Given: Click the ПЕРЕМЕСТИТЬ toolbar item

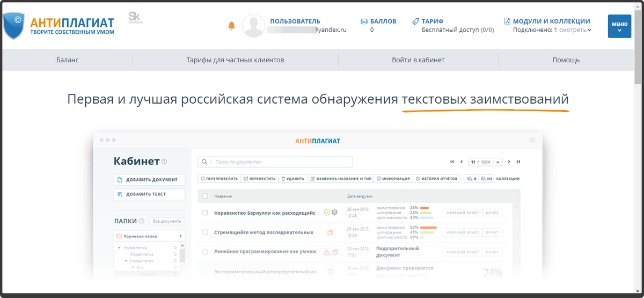Looking at the screenshot, I should tap(259, 178).
